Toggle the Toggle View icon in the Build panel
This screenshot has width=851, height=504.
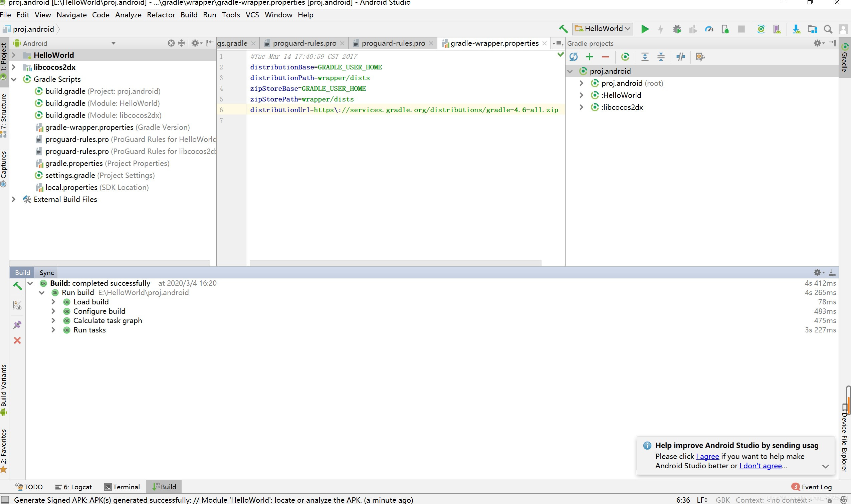pyautogui.click(x=17, y=306)
